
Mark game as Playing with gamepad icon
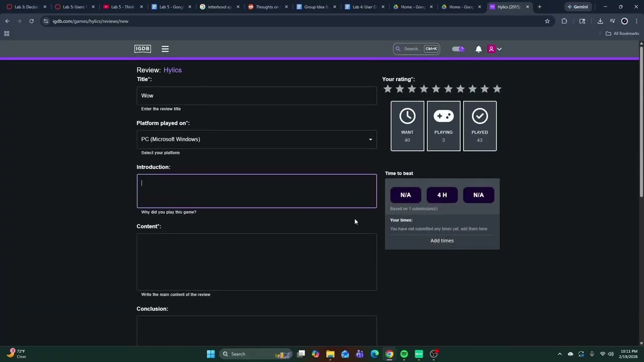pos(443,126)
